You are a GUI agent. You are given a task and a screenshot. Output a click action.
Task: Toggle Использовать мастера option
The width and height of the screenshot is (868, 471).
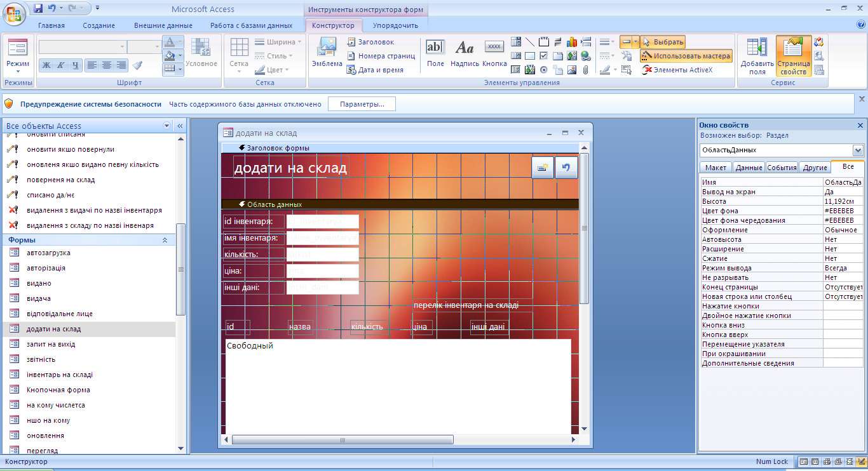[x=686, y=56]
